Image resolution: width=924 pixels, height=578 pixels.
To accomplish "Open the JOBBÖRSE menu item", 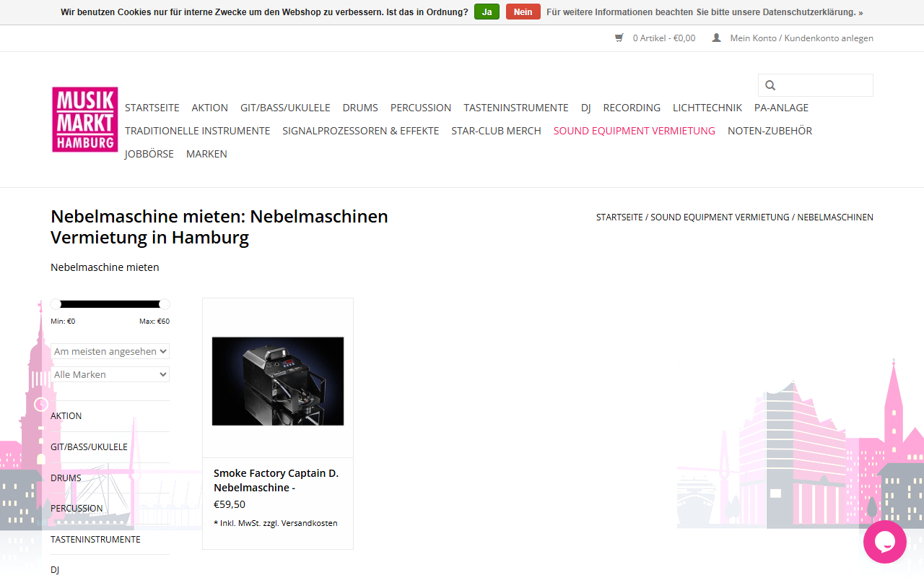I will click(149, 154).
